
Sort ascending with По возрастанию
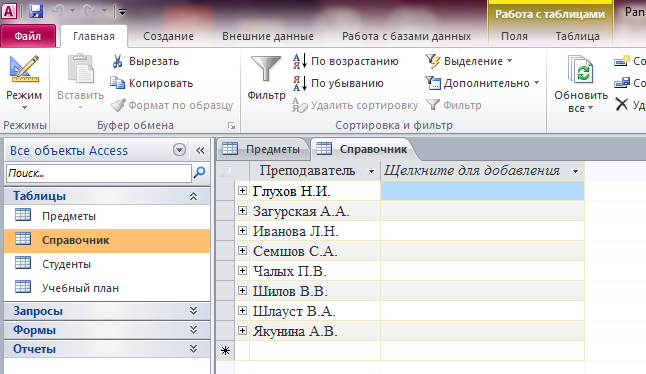click(x=346, y=61)
